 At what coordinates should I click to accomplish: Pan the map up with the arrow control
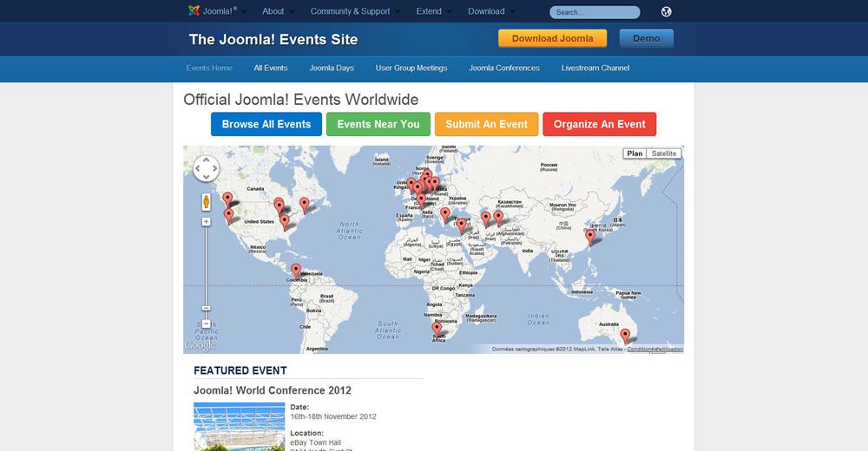(x=206, y=160)
